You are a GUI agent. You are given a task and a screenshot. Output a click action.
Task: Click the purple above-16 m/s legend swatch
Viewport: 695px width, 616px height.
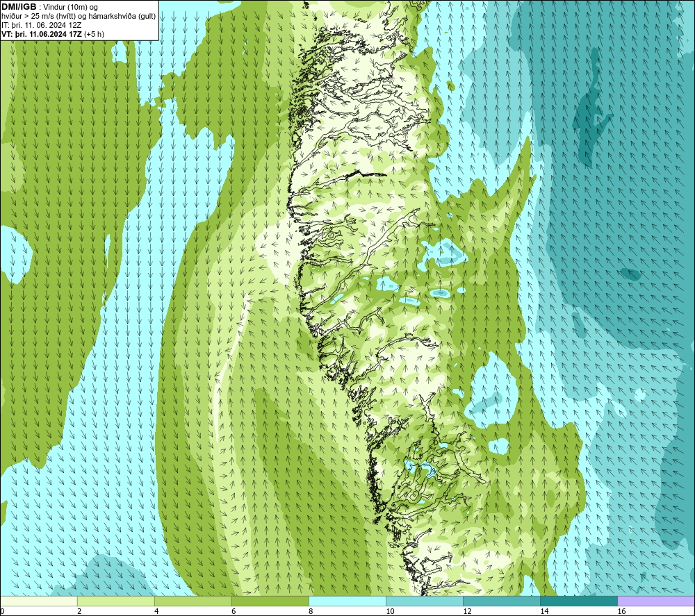click(x=655, y=601)
